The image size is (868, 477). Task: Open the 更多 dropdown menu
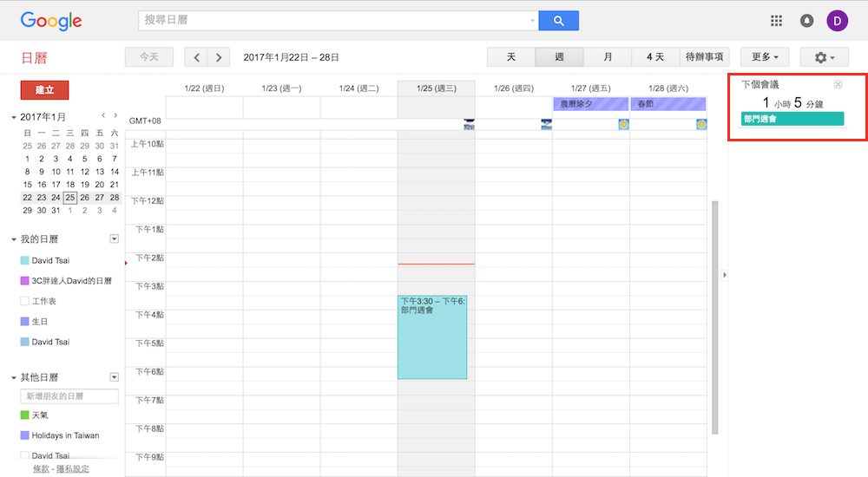764,57
